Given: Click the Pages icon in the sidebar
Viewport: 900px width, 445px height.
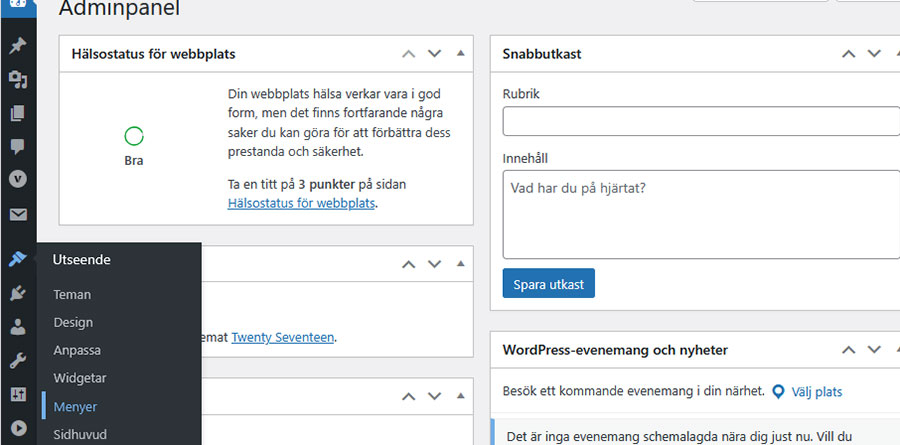Looking at the screenshot, I should pos(17,113).
